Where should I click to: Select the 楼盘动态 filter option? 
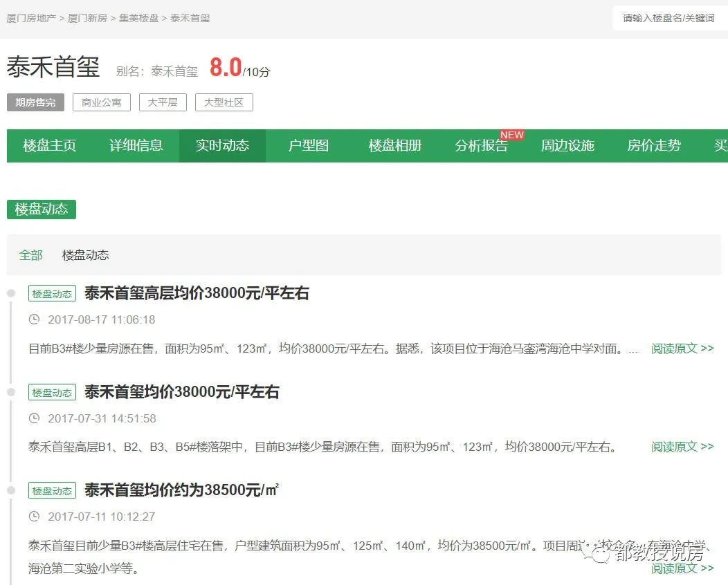pyautogui.click(x=84, y=254)
